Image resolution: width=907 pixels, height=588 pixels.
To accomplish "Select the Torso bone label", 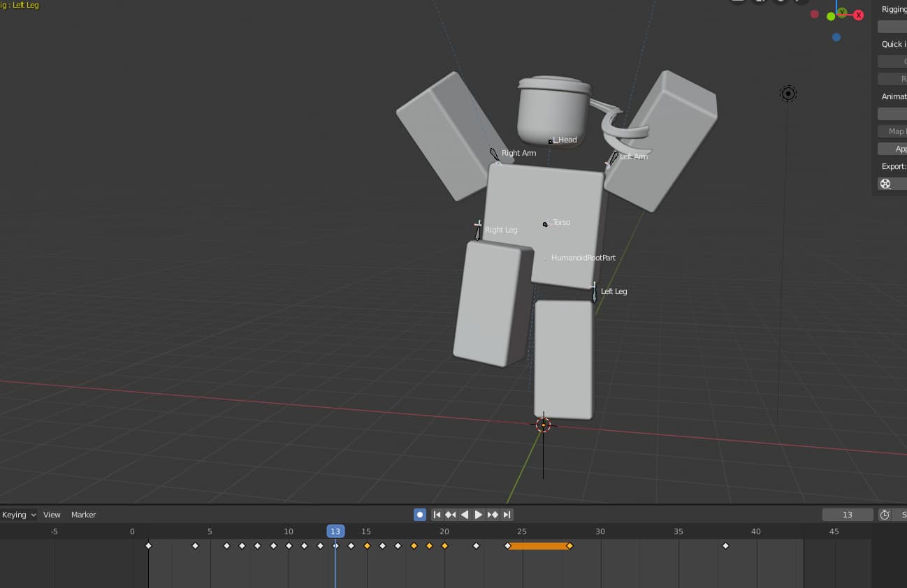I will (x=561, y=222).
